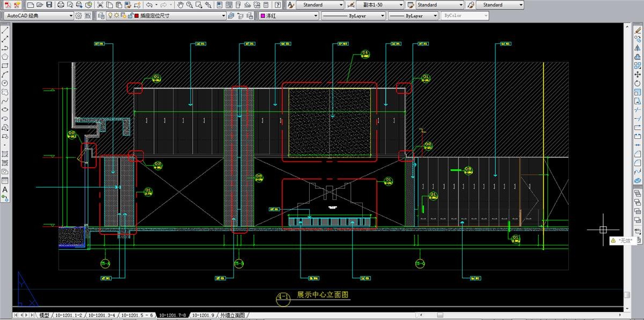Click the Save icon in the toolbar
This screenshot has height=320, width=644.
click(49, 5)
